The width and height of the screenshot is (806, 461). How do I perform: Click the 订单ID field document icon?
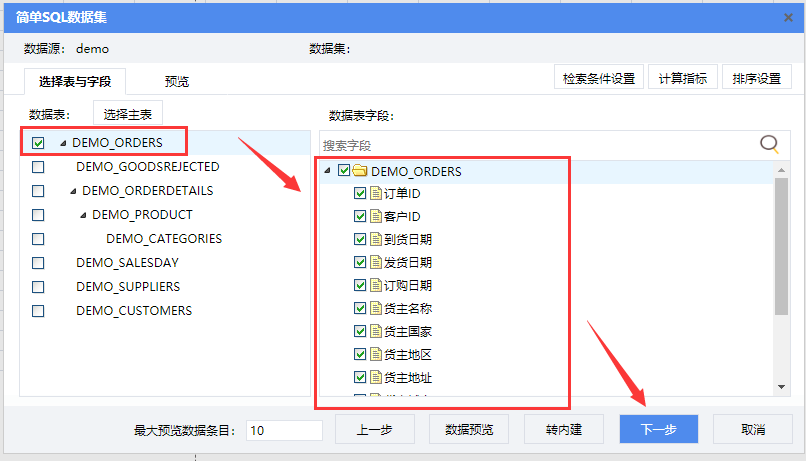(376, 193)
